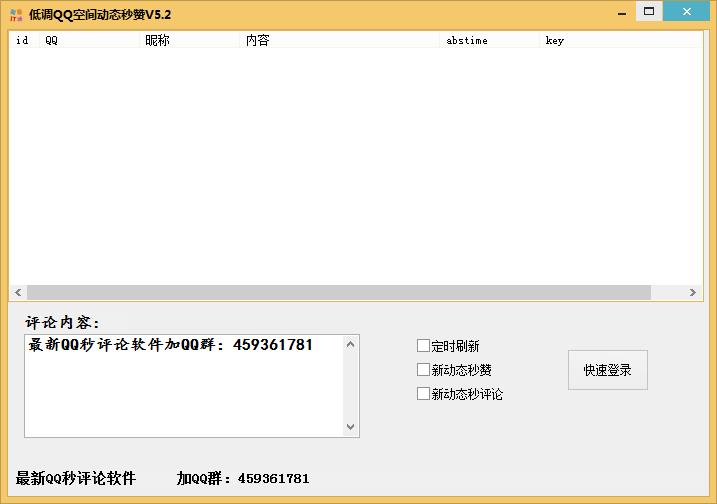The height and width of the screenshot is (504, 717).
Task: Click the horizontal scrollbar thumb of list
Action: click(x=339, y=292)
